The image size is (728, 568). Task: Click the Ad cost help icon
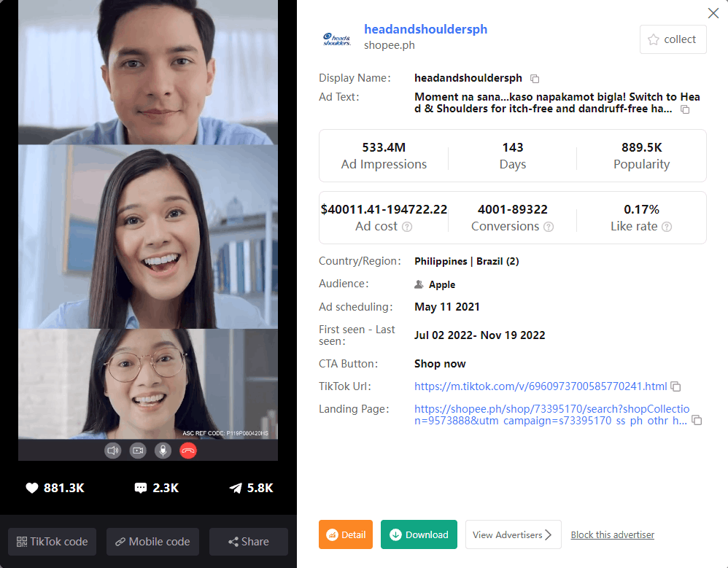point(407,227)
